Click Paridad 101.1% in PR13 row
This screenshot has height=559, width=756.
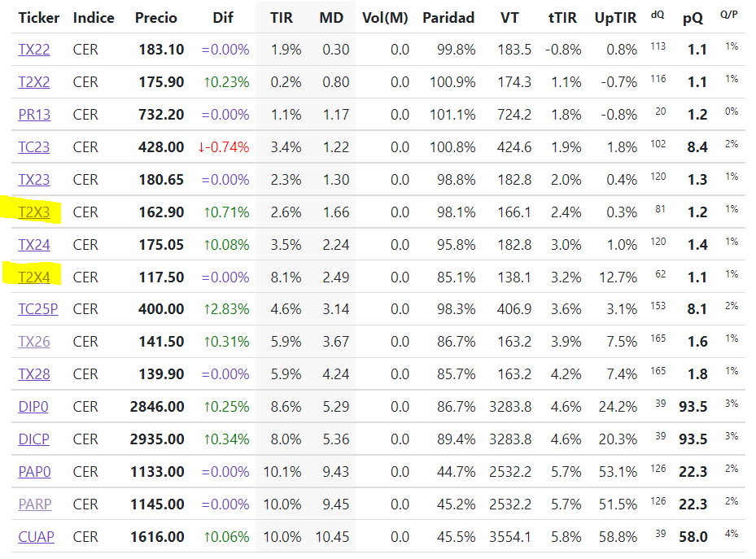pos(452,115)
